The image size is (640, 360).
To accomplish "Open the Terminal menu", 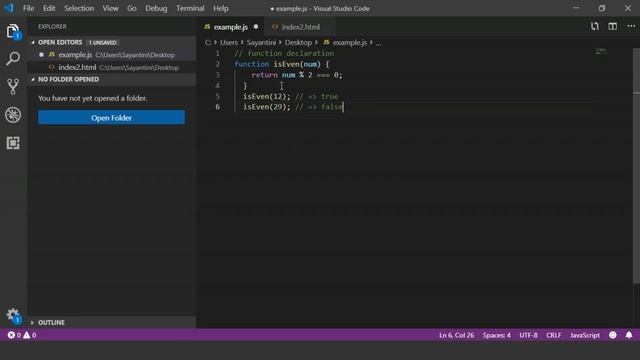I will pos(190,8).
